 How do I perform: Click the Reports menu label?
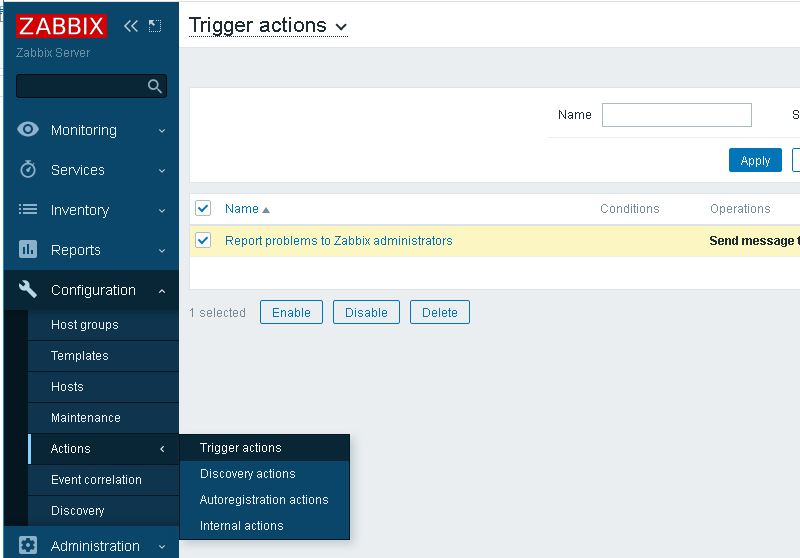tap(76, 250)
